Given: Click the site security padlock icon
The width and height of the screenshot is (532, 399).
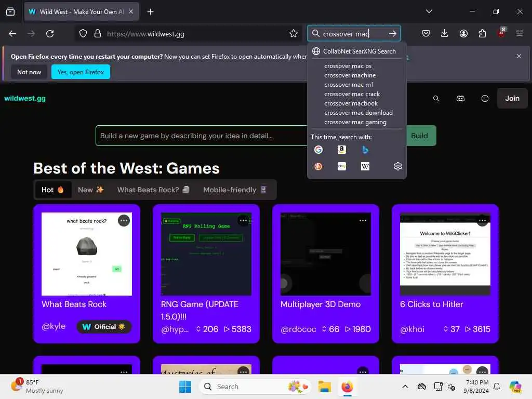Looking at the screenshot, I should tap(98, 34).
